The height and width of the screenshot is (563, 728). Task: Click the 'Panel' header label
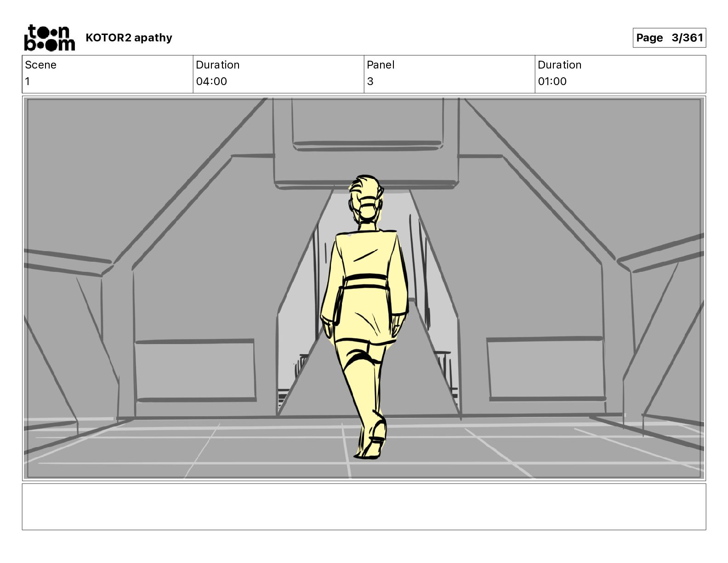pyautogui.click(x=381, y=65)
